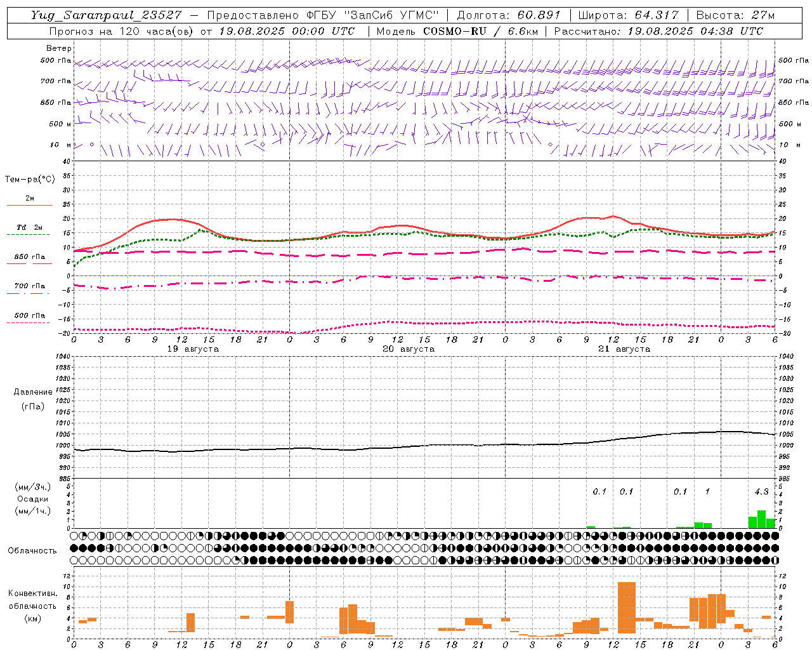Image resolution: width=812 pixels, height=650 pixels.
Task: Click the computed time 19.08.2025 04:38 UTC
Action: (695, 31)
